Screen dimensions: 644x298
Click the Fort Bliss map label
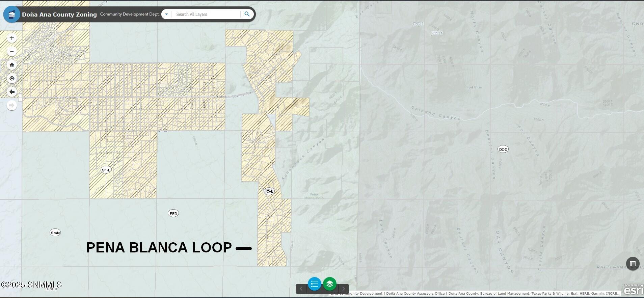[x=474, y=87]
